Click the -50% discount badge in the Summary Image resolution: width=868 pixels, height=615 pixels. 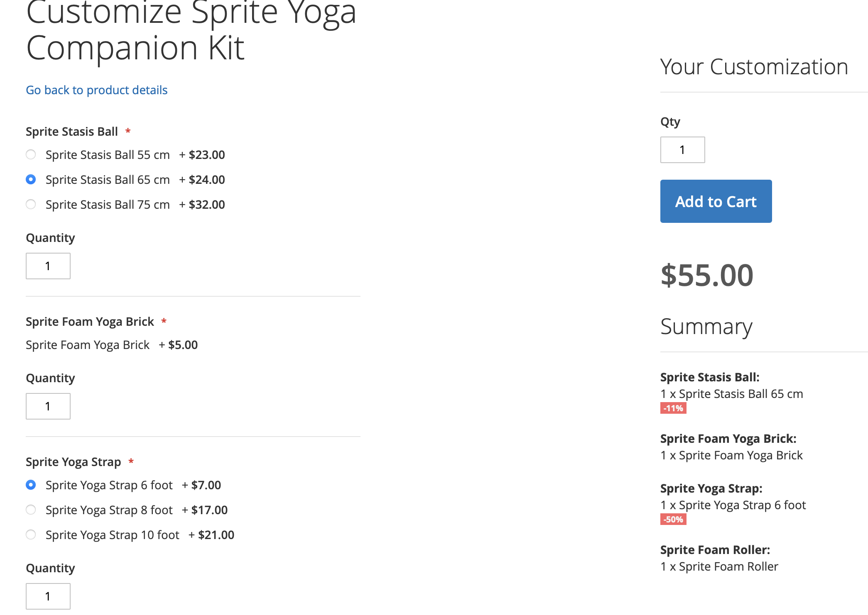click(x=673, y=520)
